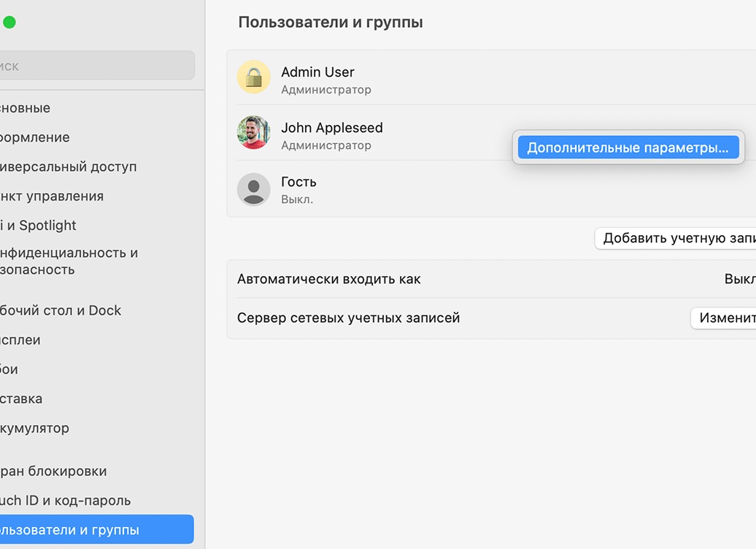Click the Изменить button for network server
Screen dimensions: 756x549
[x=724, y=318]
